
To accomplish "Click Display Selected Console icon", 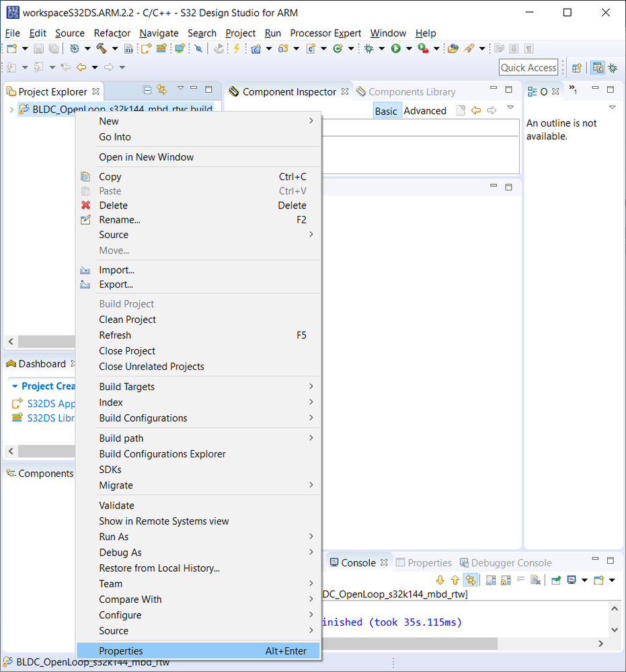I will [572, 581].
